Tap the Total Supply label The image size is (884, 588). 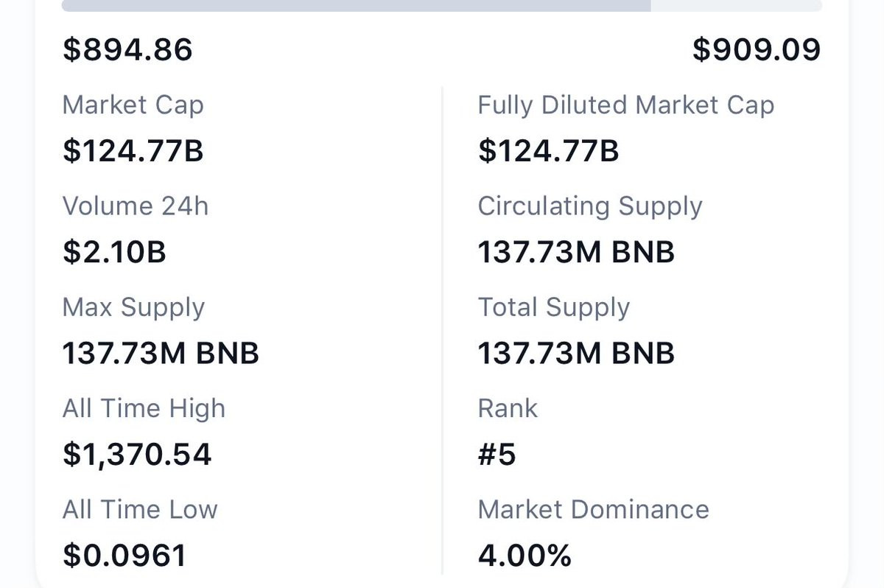click(553, 307)
